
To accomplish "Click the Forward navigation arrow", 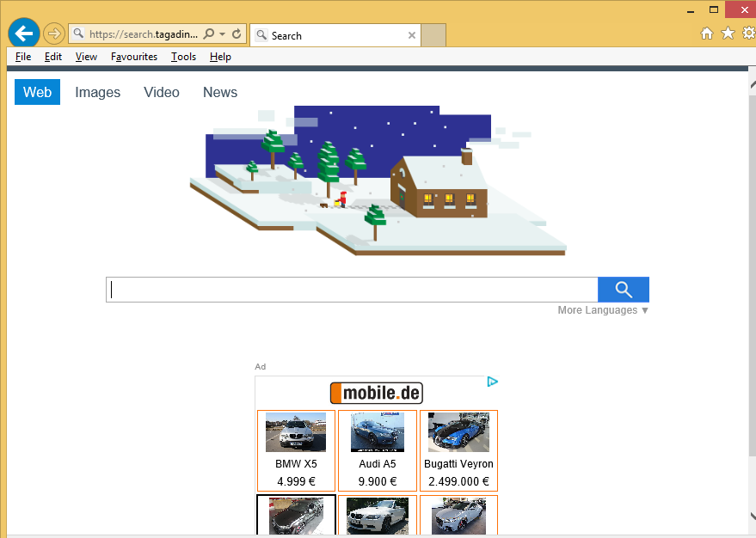I will click(53, 34).
